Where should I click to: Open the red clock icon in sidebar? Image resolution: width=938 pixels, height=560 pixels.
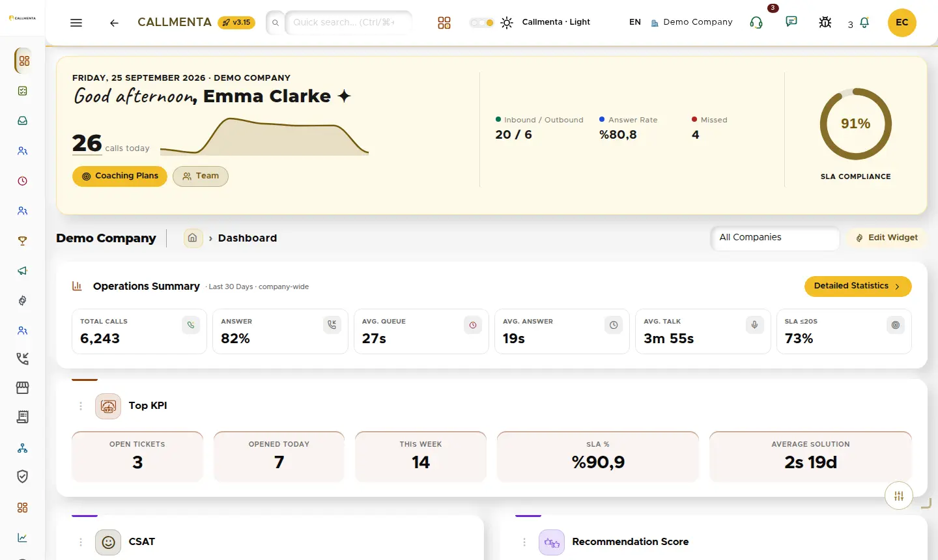click(x=23, y=181)
